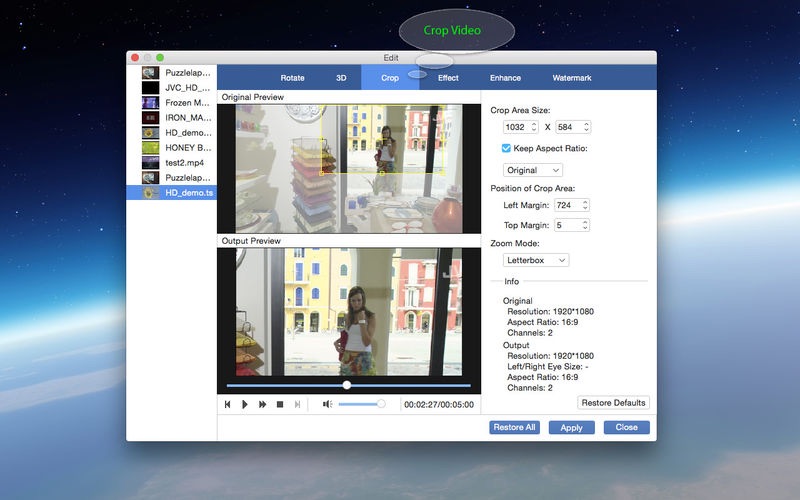Open the Watermark tab
The image size is (800, 500).
click(x=571, y=78)
